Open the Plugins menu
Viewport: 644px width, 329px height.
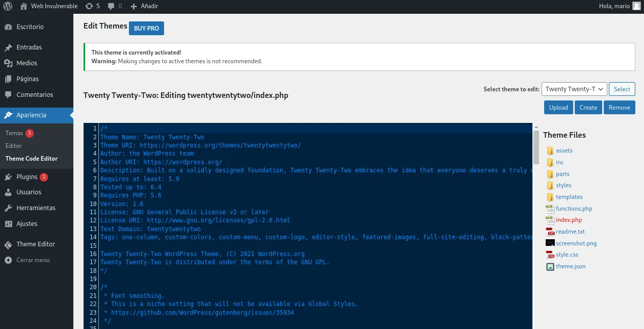pos(26,177)
